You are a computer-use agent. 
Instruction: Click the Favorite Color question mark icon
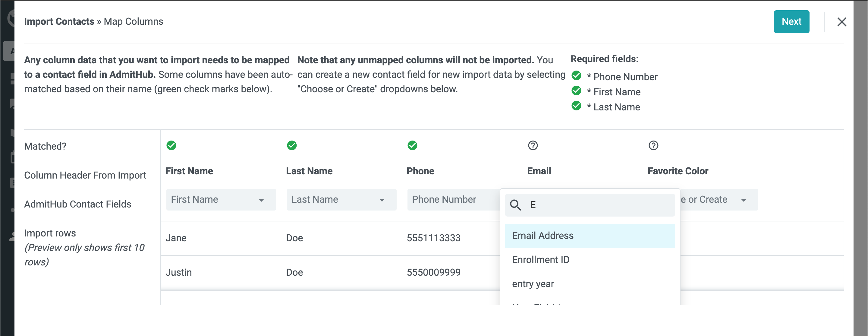(653, 145)
